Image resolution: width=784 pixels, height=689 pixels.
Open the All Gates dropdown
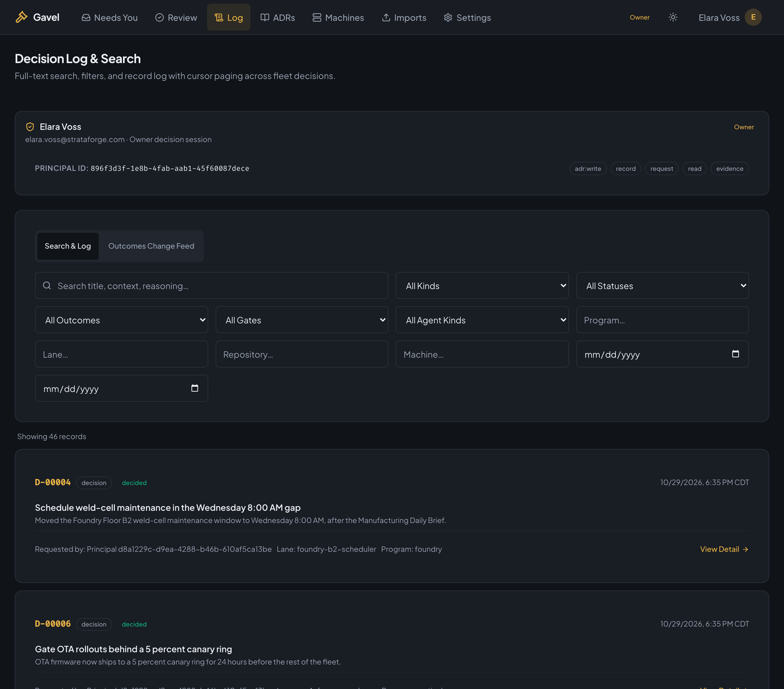pyautogui.click(x=302, y=320)
